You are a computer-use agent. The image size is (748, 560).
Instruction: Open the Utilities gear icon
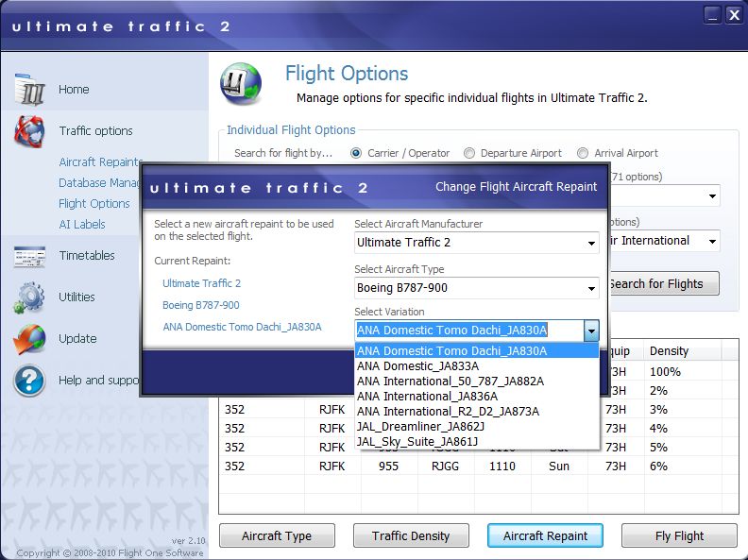(29, 297)
